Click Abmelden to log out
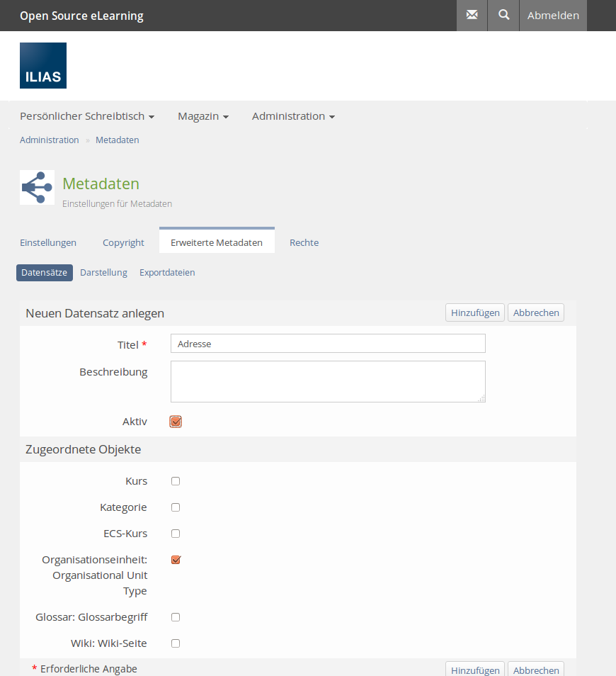616x676 pixels. [x=553, y=16]
